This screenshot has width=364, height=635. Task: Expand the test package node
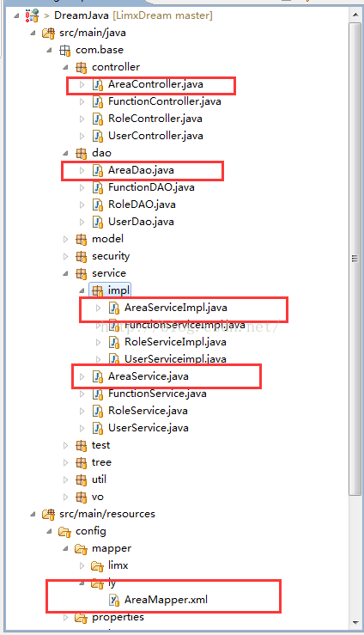pos(65,445)
